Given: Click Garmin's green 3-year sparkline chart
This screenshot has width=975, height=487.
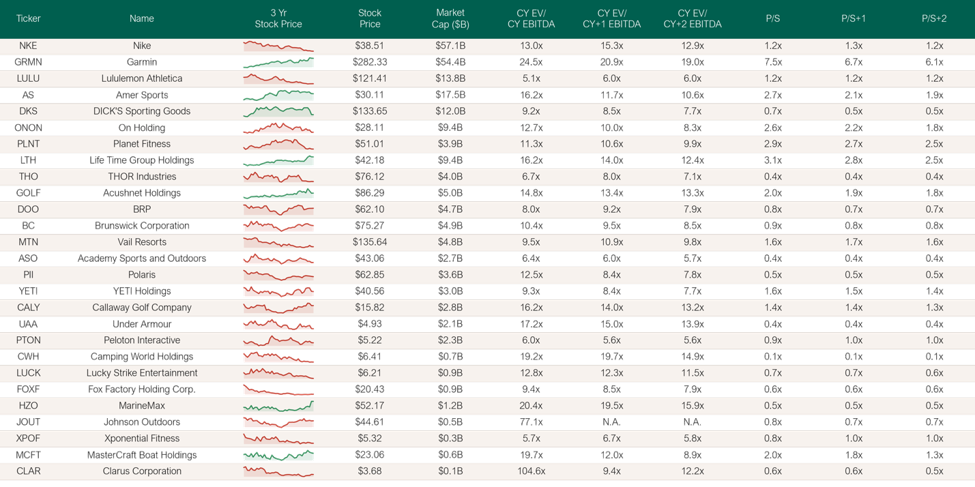Looking at the screenshot, I should (x=279, y=62).
